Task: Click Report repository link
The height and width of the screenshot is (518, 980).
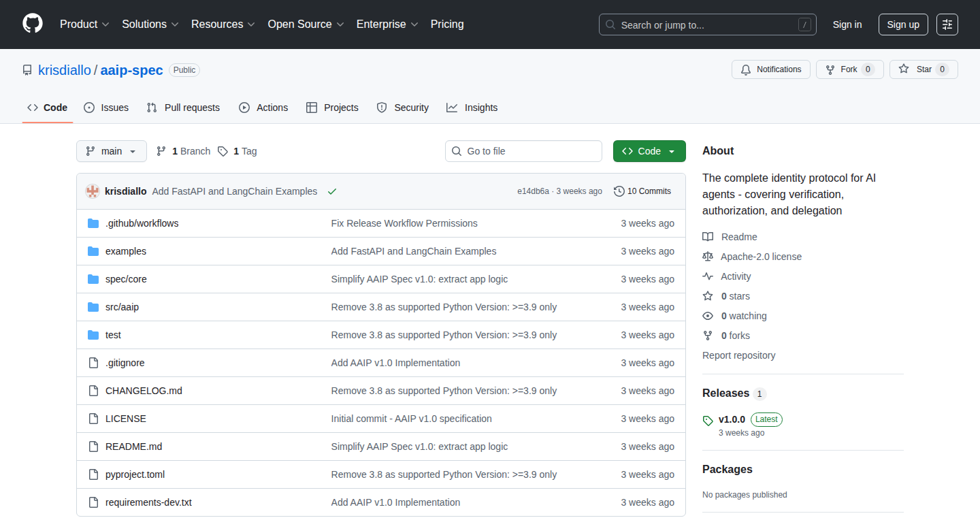Action: click(738, 355)
